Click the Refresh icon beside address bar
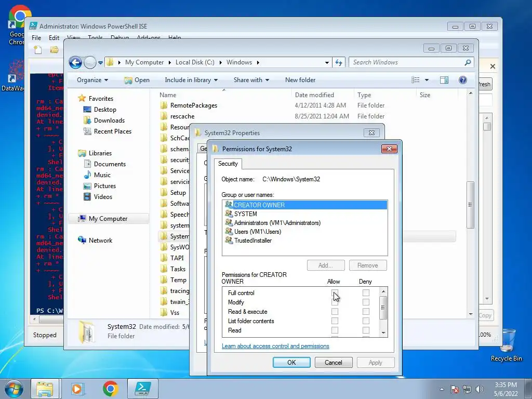The width and height of the screenshot is (532, 399). (339, 62)
